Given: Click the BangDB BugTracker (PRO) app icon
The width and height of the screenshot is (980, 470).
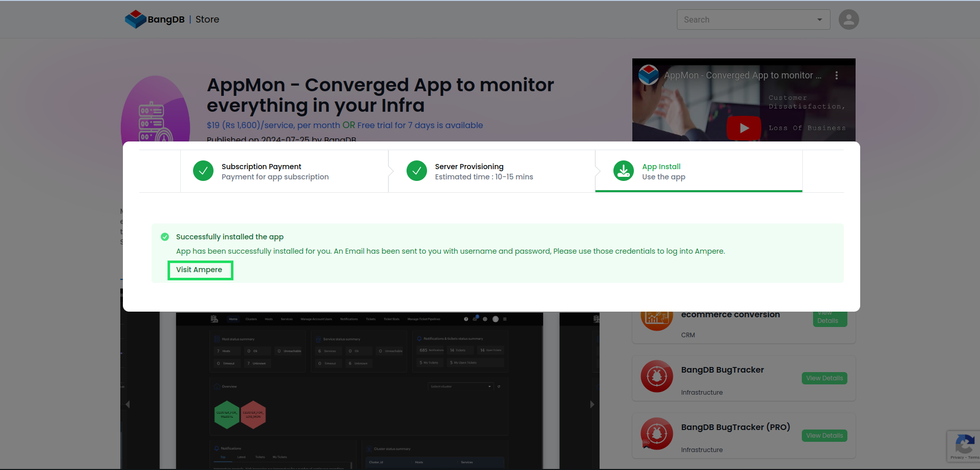Looking at the screenshot, I should pos(657,434).
